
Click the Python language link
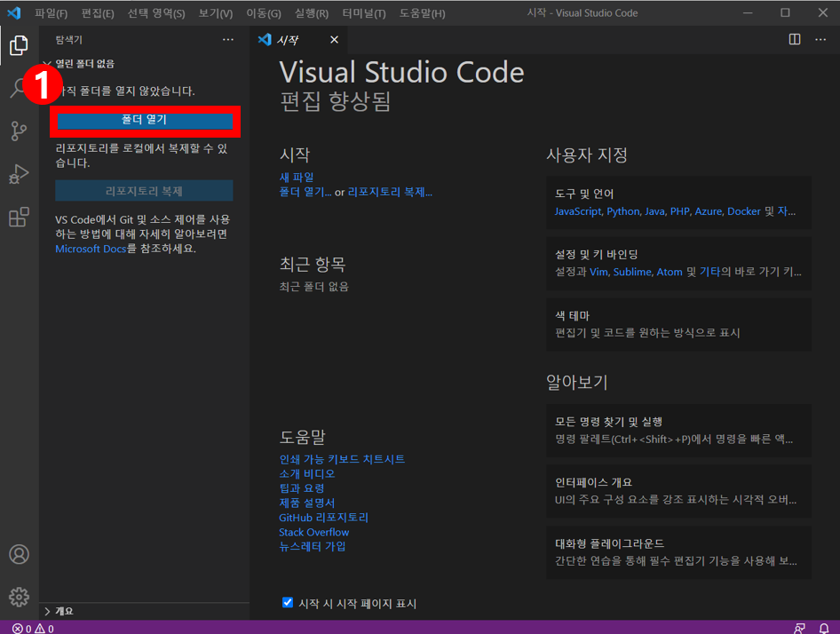click(623, 211)
